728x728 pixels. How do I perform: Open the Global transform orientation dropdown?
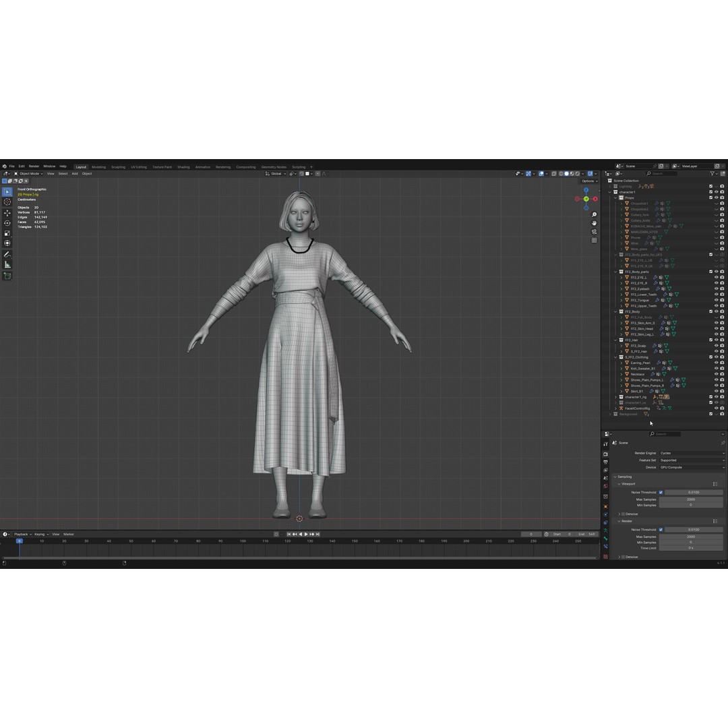point(276,174)
